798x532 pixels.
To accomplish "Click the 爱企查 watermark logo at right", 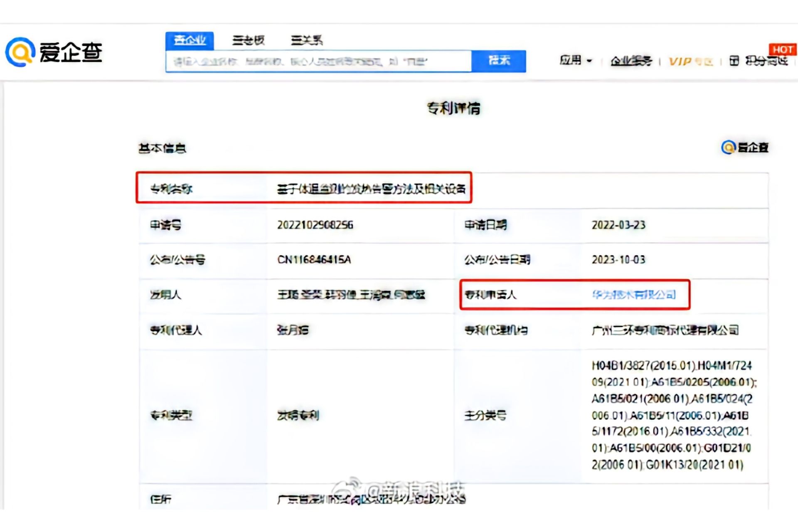I will pos(745,147).
